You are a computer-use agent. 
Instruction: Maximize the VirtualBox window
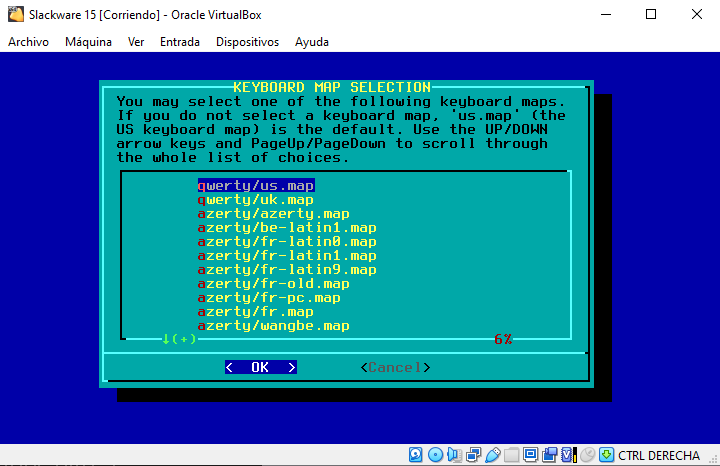point(651,14)
